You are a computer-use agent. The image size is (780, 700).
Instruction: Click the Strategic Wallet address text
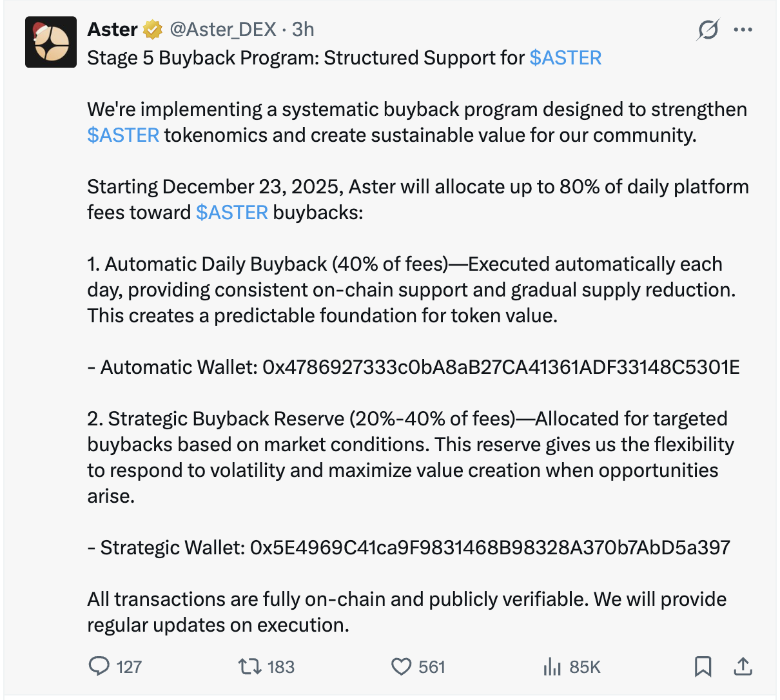pyautogui.click(x=490, y=548)
